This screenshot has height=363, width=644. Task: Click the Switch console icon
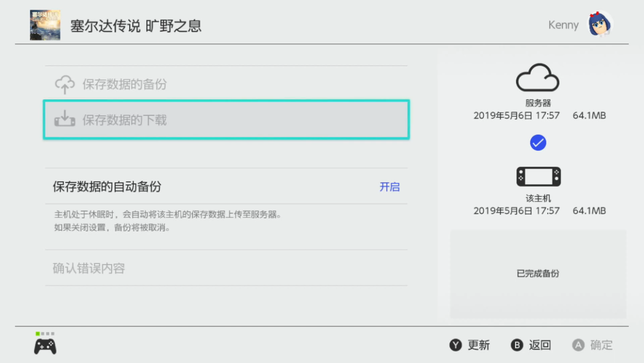[x=538, y=177]
